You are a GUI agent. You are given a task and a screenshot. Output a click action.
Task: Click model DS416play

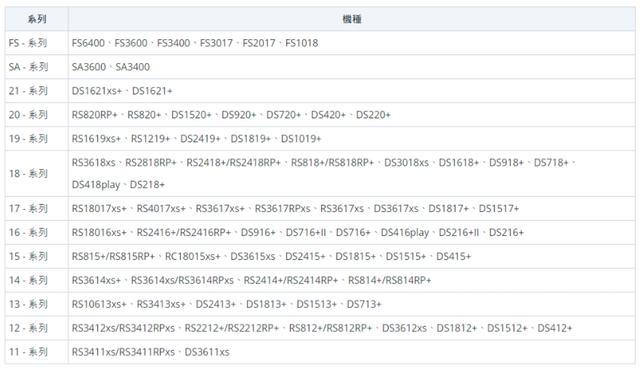point(405,233)
